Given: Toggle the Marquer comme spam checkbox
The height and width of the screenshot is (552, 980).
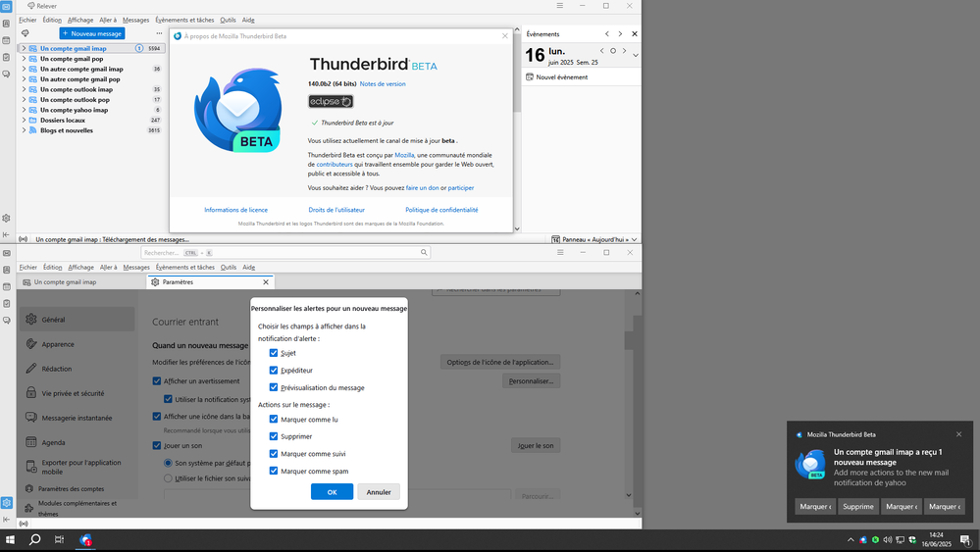Looking at the screenshot, I should (x=274, y=471).
